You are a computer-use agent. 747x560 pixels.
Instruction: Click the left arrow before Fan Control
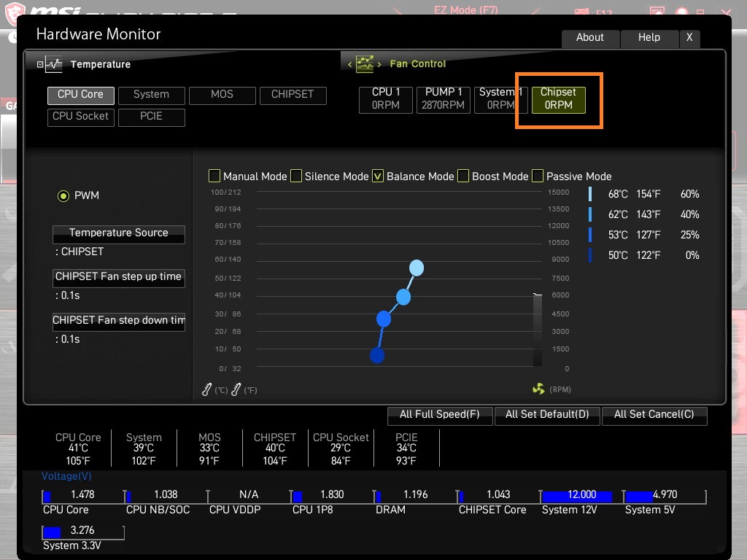click(x=349, y=64)
